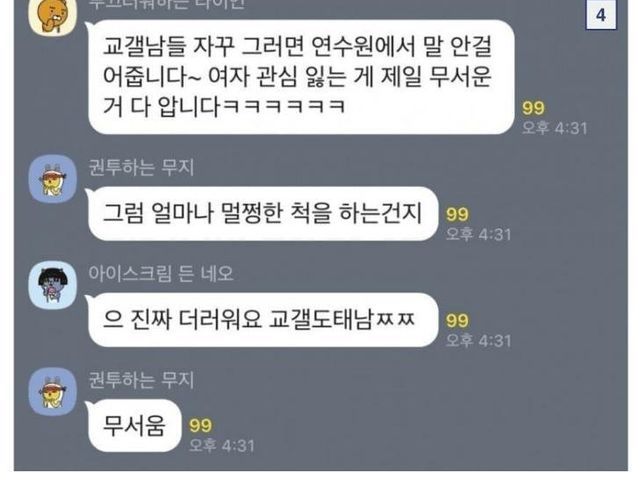Click the first 권투하는 무지 sender name
This screenshot has width=640, height=493.
pyautogui.click(x=141, y=167)
